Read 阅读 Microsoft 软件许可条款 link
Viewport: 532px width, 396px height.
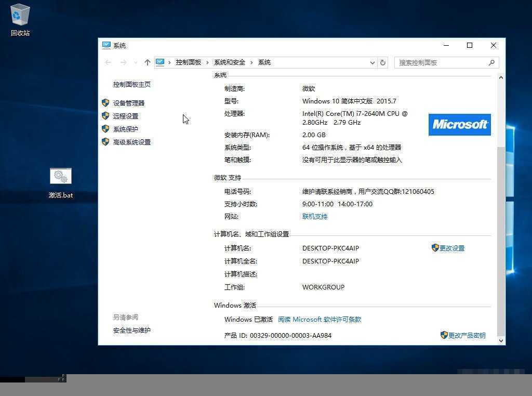tap(320, 319)
